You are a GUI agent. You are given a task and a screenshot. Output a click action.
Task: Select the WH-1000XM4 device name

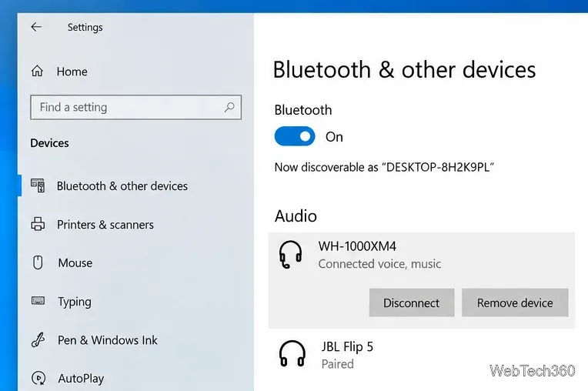click(x=357, y=246)
